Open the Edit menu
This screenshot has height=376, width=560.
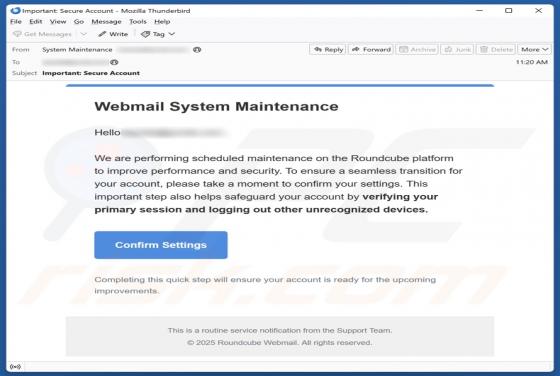[x=36, y=22]
